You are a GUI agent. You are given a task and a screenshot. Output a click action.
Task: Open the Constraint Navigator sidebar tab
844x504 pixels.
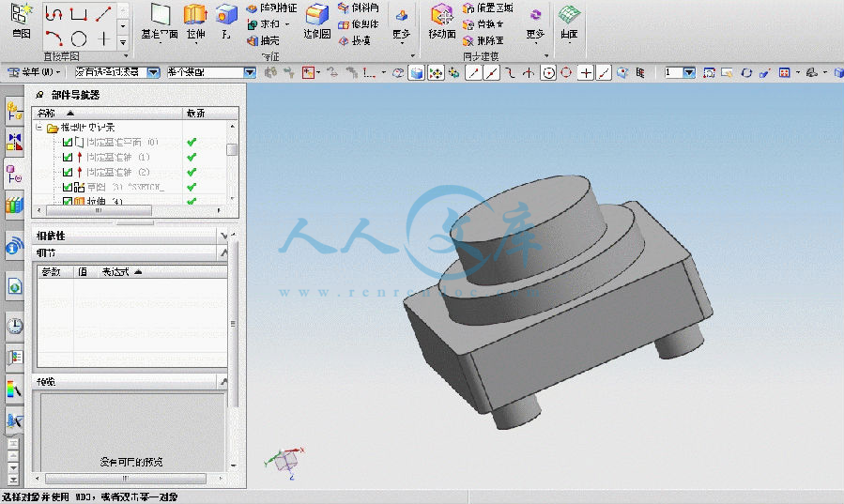tap(14, 142)
